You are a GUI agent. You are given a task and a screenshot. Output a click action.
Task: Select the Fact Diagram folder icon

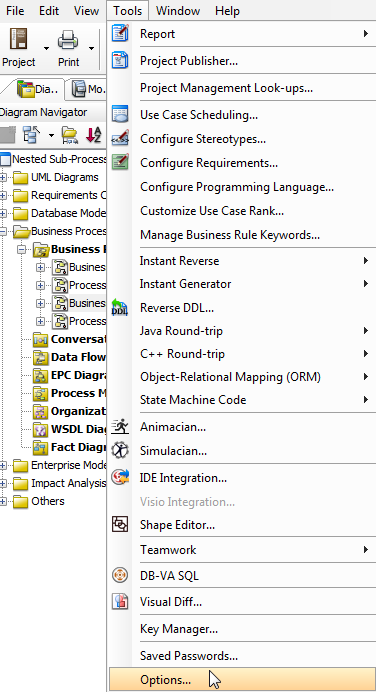point(41,448)
